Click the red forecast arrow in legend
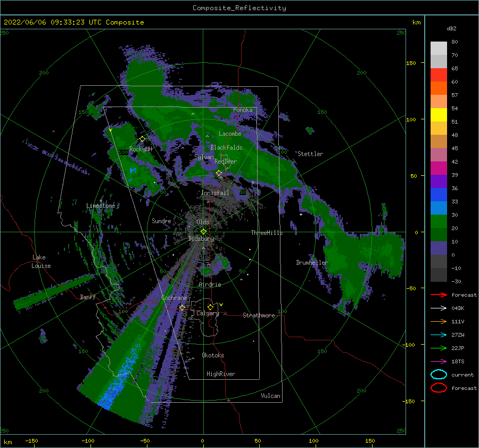 439,295
